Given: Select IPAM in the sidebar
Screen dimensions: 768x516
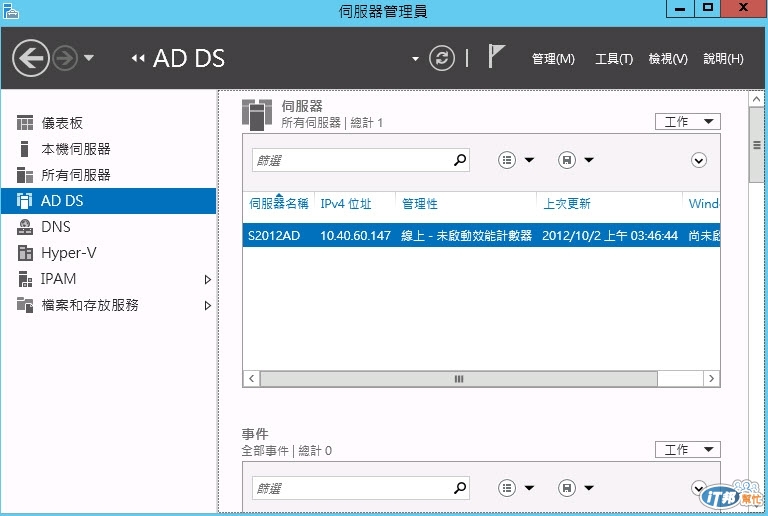Looking at the screenshot, I should (109, 279).
